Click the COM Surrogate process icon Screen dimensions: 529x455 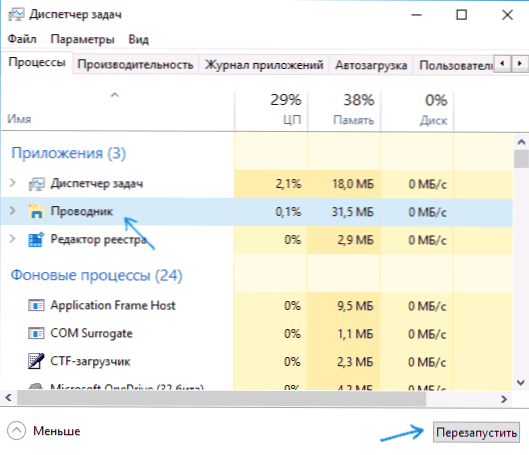tap(36, 333)
